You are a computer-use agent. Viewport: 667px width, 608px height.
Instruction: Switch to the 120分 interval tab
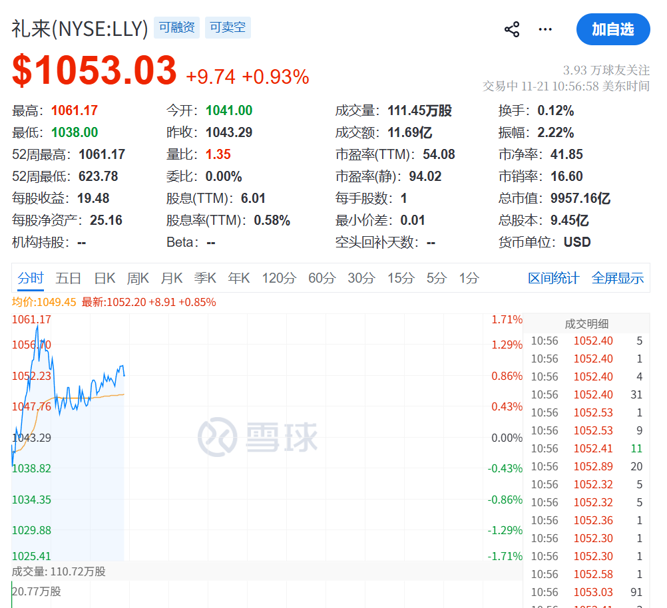(278, 278)
